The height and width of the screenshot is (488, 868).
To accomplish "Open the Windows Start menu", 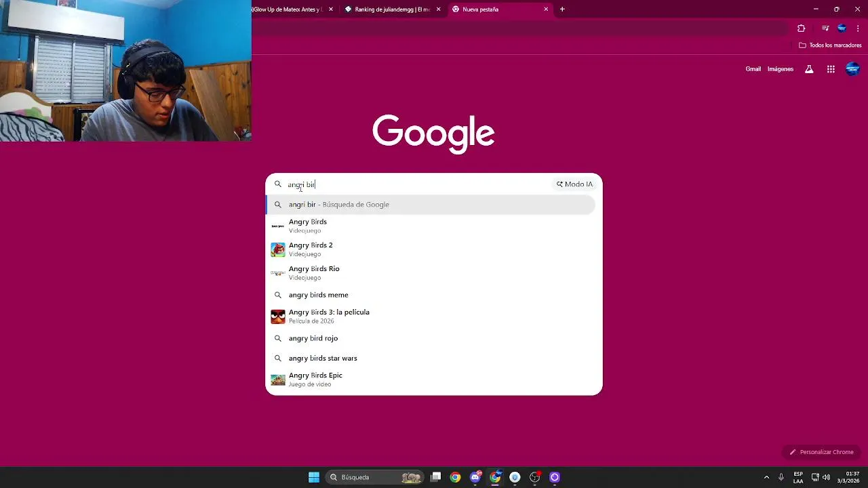I will pos(314,477).
